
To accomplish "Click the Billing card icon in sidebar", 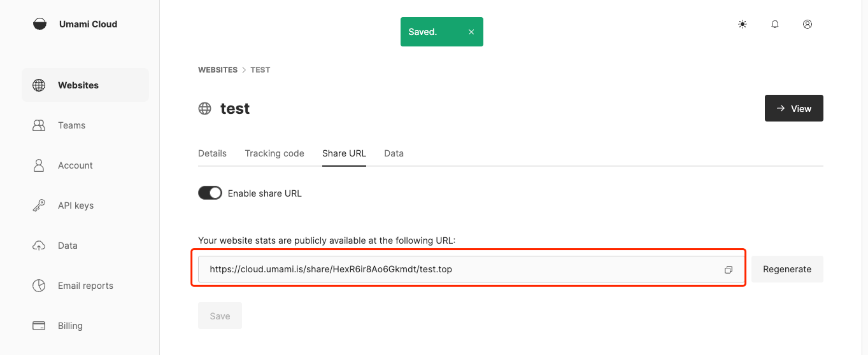I will (39, 326).
